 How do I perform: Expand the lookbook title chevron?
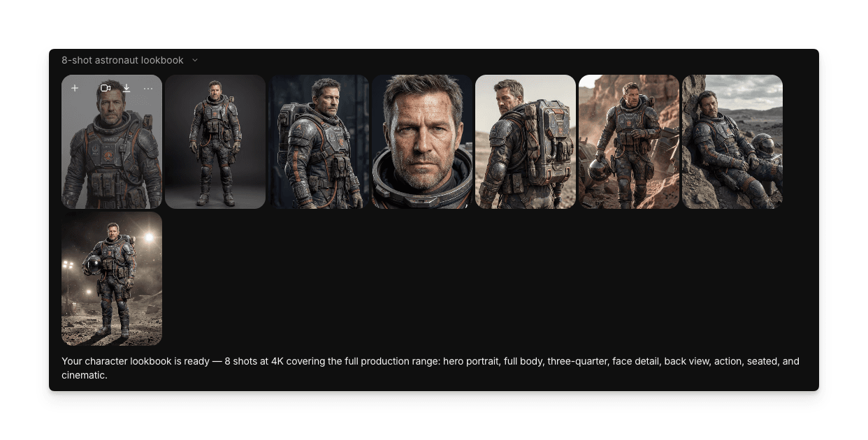[x=195, y=61]
